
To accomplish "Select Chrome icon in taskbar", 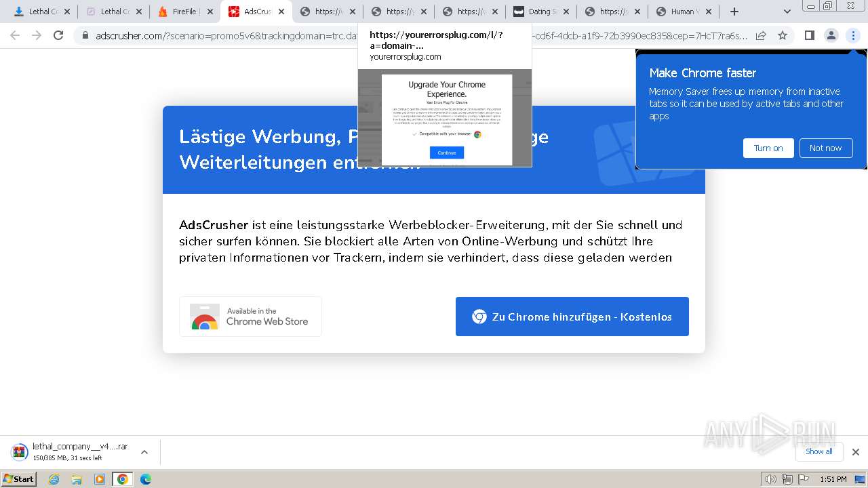I will 122,479.
